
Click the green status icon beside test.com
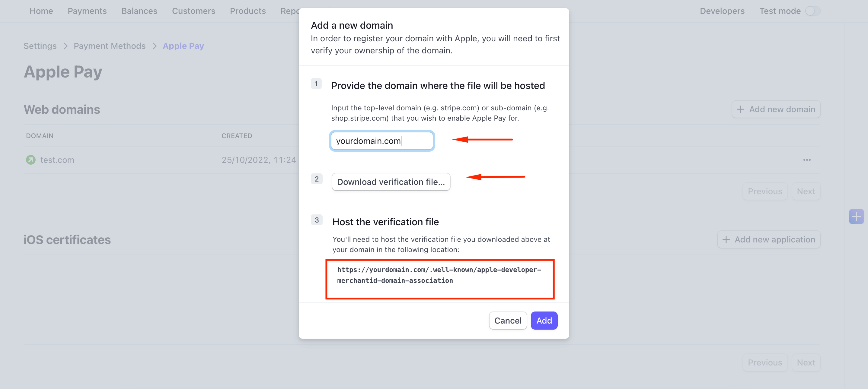pos(31,160)
